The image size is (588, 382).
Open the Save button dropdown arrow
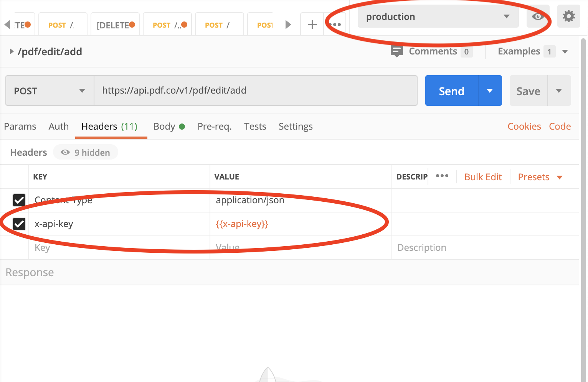[559, 91]
